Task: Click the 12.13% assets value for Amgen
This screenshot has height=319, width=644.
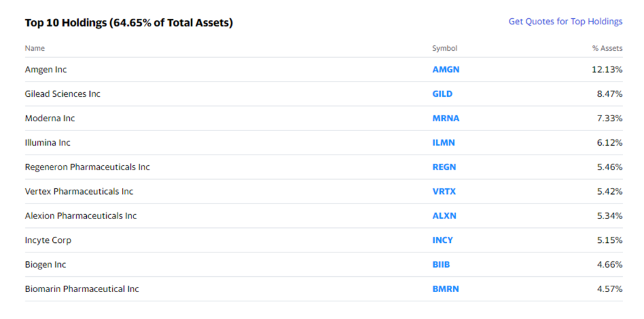Action: 607,70
